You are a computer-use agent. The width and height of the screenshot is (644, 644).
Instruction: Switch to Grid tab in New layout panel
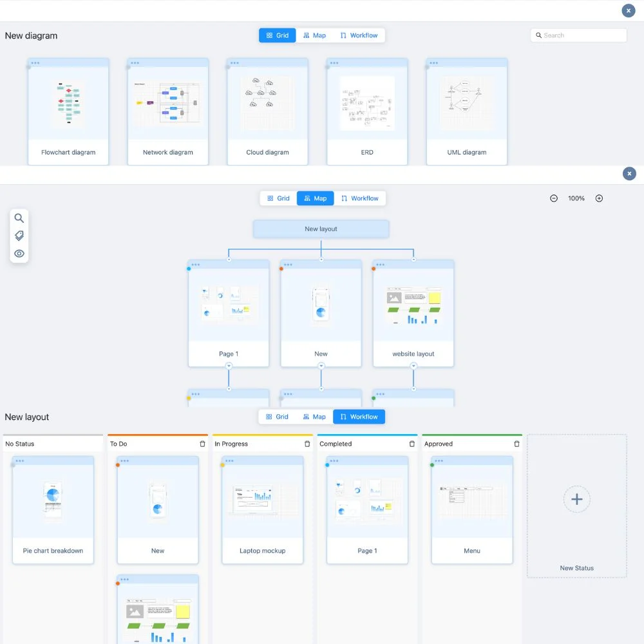coord(277,417)
